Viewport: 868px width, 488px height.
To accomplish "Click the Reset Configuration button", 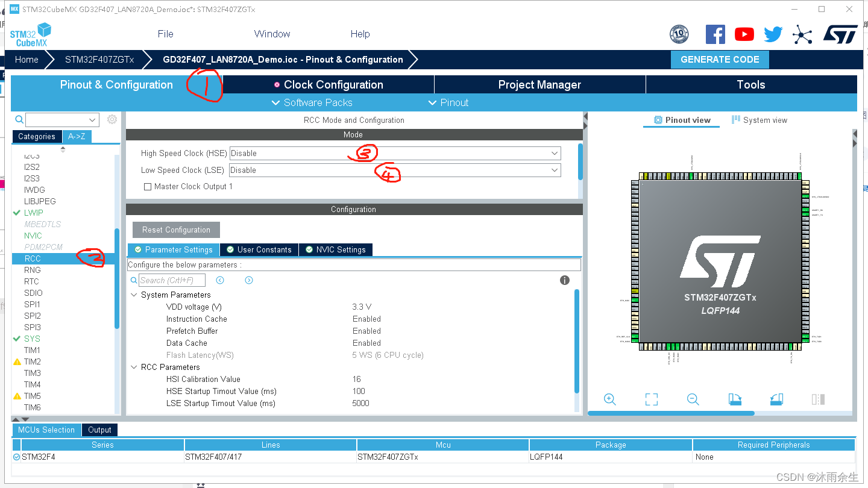I will click(176, 230).
